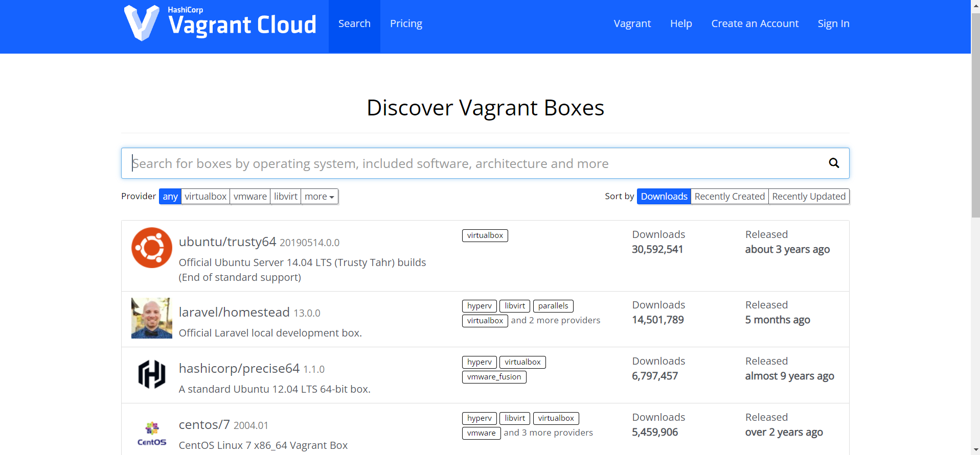980x455 pixels.
Task: Click 'and 2 more providers' text
Action: 556,320
